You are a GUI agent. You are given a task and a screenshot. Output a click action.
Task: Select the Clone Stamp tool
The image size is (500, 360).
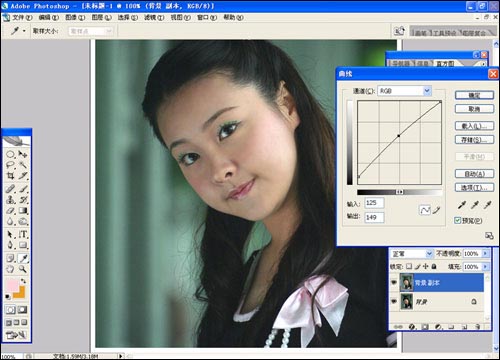point(11,200)
